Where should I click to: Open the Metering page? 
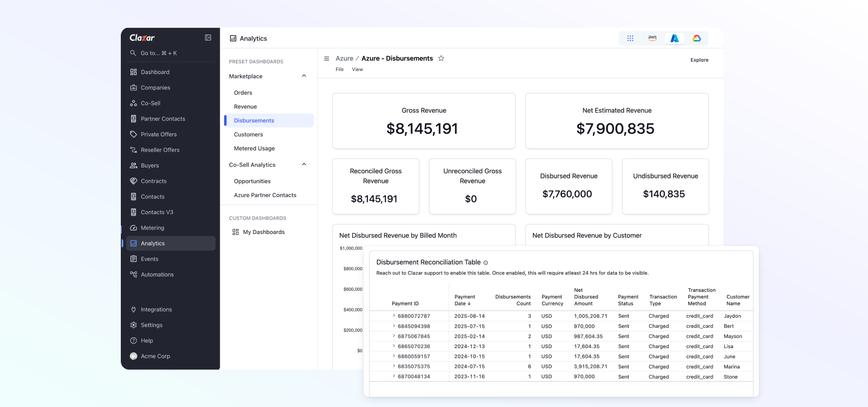click(171, 228)
